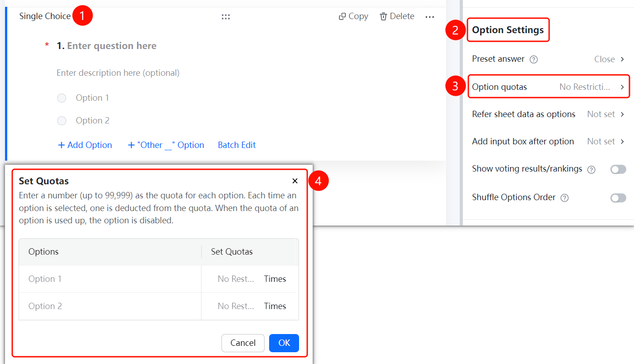Close the Set Quotas dialog with the X
Image resolution: width=634 pixels, height=364 pixels.
295,181
